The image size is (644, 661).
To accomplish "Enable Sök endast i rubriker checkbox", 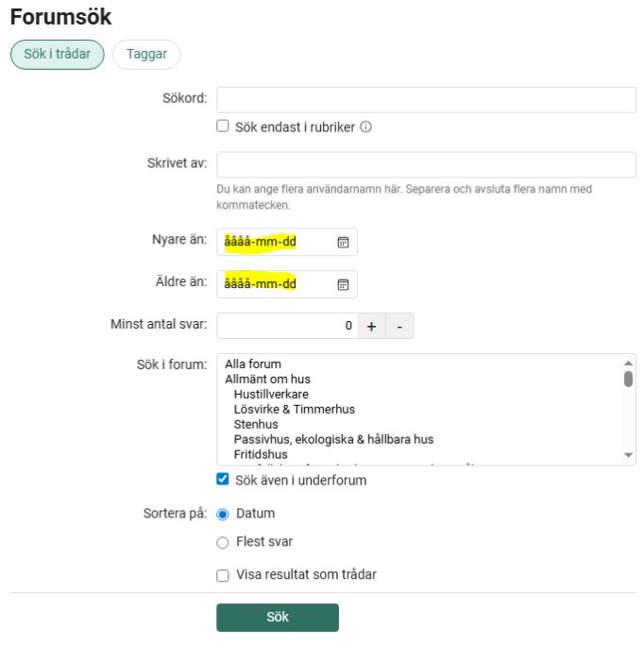I will coord(223,126).
